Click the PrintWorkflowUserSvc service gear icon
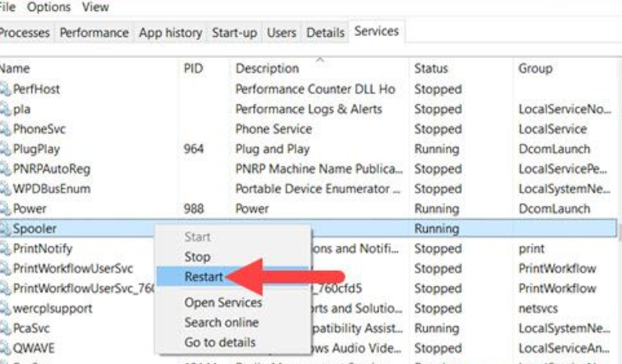Image resolution: width=622 pixels, height=364 pixels. (x=5, y=268)
